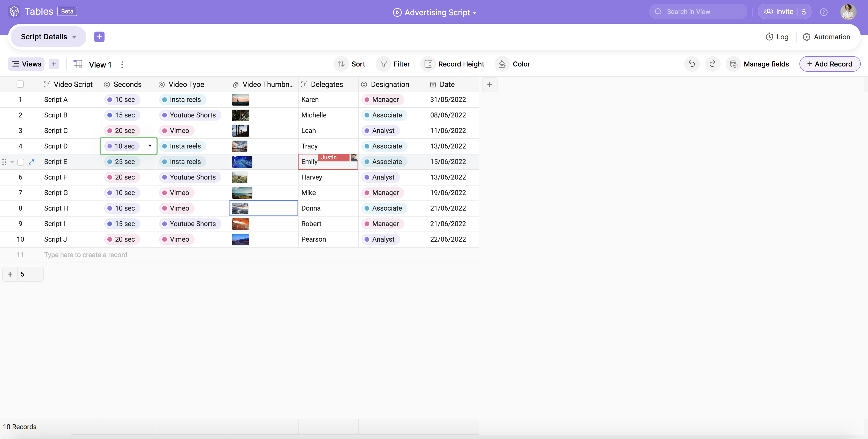This screenshot has width=868, height=439.
Task: Open the Color row-coloring option
Action: (514, 64)
